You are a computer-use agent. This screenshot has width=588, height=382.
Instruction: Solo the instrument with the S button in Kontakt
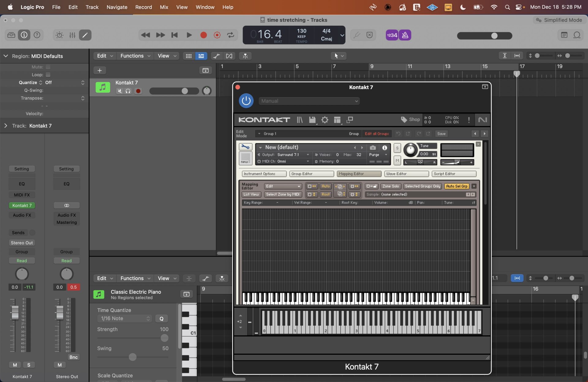tap(397, 148)
